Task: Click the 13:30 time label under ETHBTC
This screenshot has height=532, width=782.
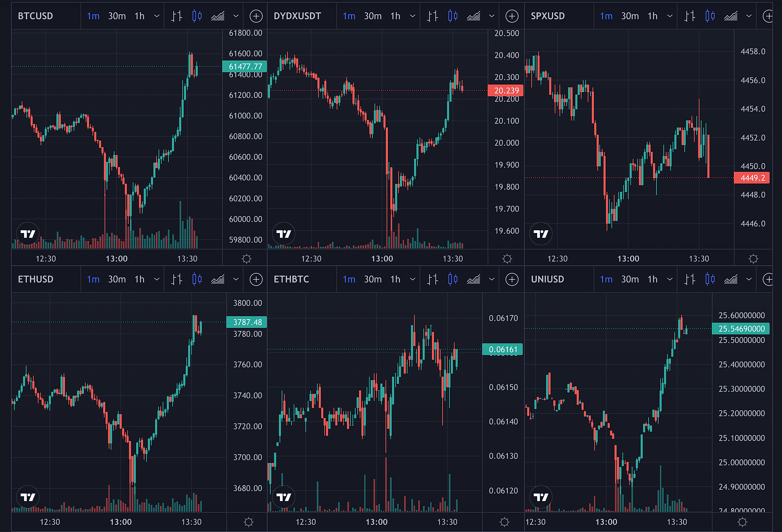Action: coord(447,522)
